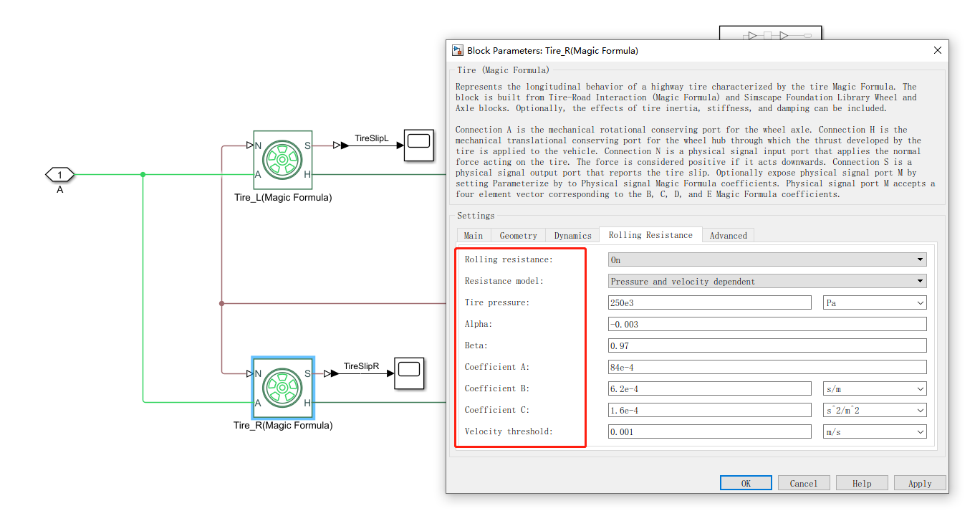Select the Tire_L(Magic Formula) block icon
This screenshot has width=980, height=511.
(x=282, y=160)
